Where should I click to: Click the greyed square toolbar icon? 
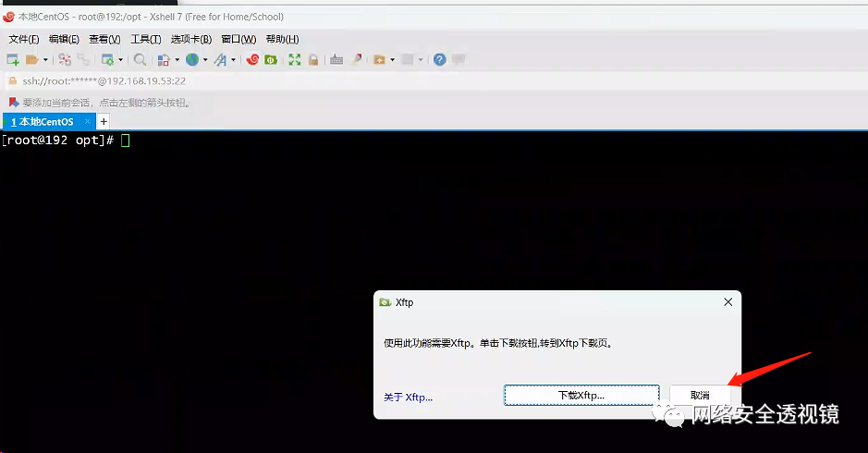408,59
